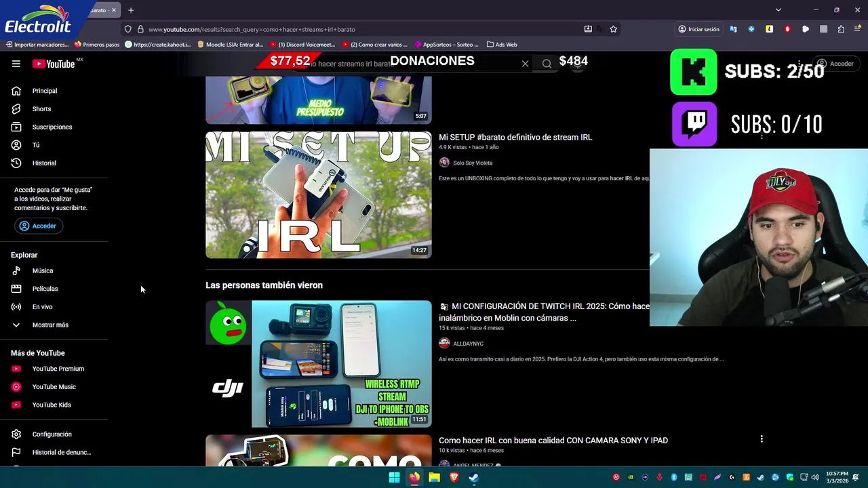The width and height of the screenshot is (868, 488).
Task: Click the YouTube search magnifier button
Action: point(547,64)
